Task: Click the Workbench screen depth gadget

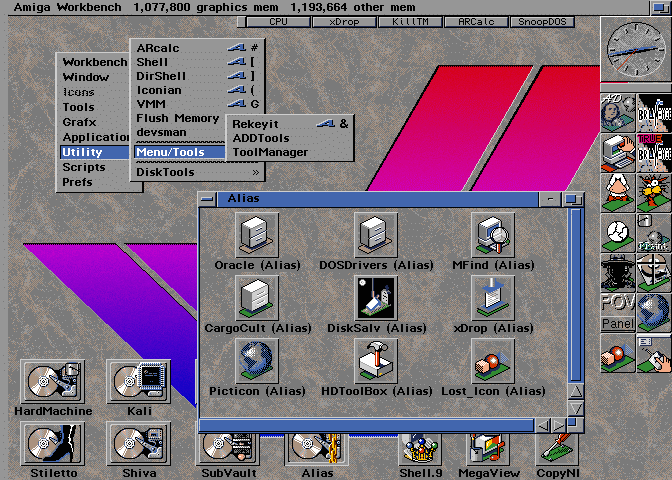Action: click(660, 7)
